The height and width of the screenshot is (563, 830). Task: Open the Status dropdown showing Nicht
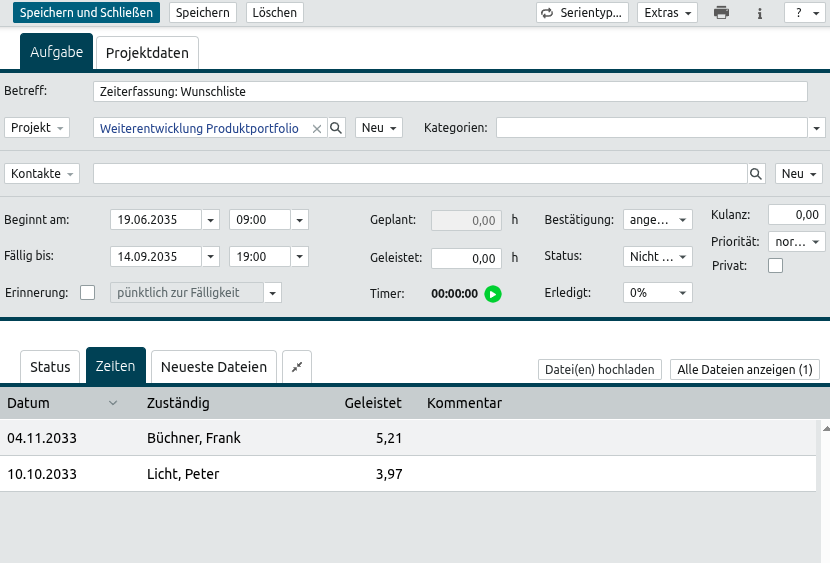(657, 257)
